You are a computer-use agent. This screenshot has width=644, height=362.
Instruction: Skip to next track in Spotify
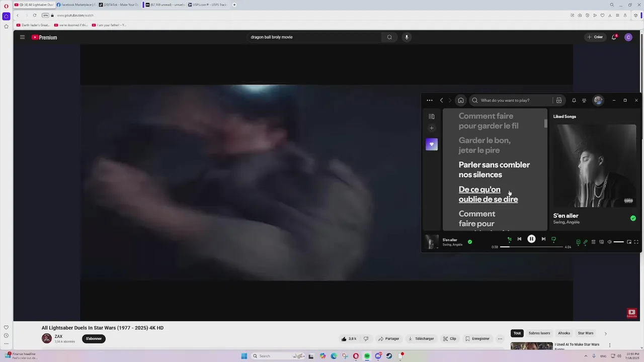543,239
